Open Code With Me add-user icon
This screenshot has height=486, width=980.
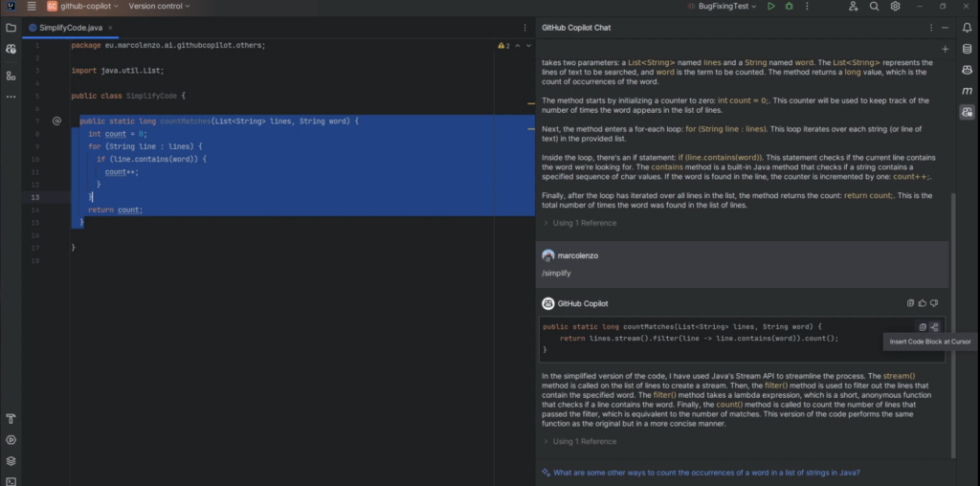853,7
